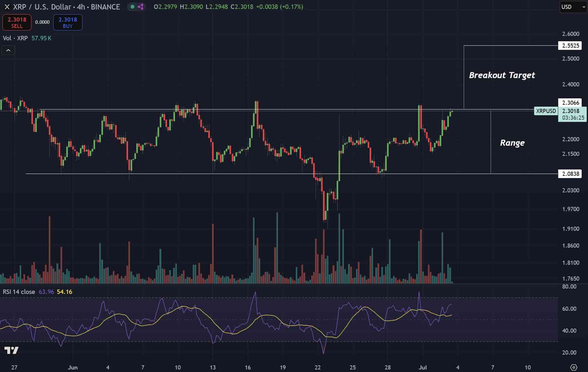Click the 1.9700 price axis label
This screenshot has height=372, width=588.
pyautogui.click(x=571, y=209)
